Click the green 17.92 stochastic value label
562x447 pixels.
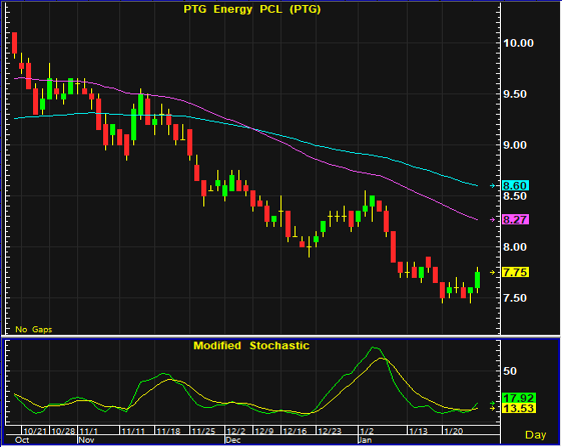519,398
